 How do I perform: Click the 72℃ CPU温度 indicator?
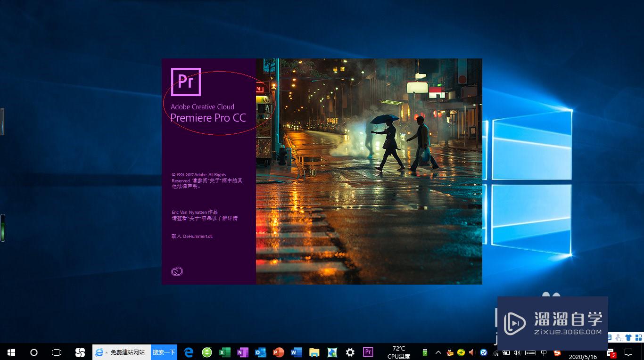tap(399, 352)
